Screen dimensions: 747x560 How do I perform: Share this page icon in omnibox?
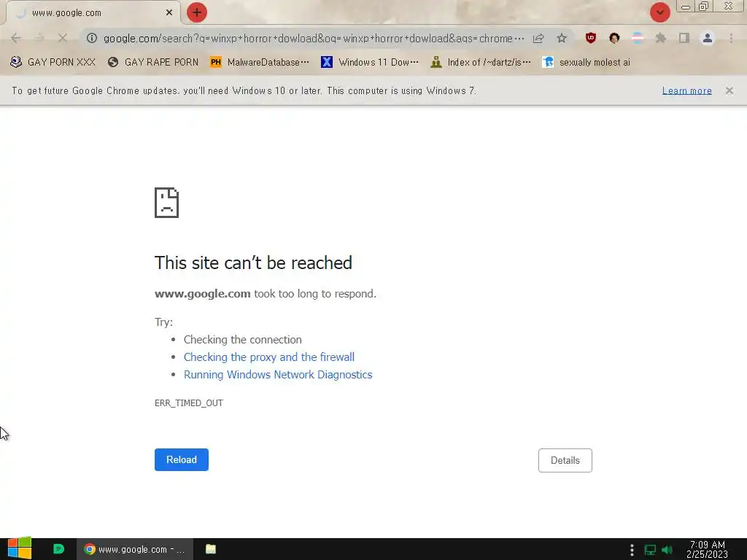coord(538,38)
